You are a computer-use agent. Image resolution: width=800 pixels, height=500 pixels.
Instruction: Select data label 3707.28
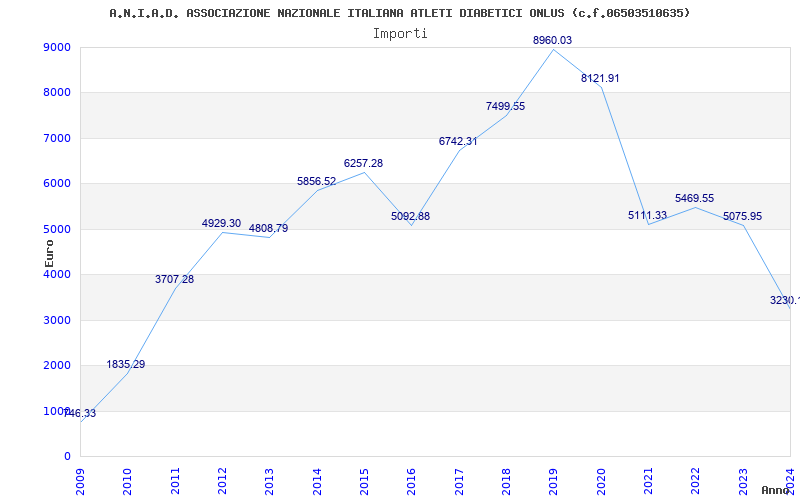pyautogui.click(x=174, y=280)
